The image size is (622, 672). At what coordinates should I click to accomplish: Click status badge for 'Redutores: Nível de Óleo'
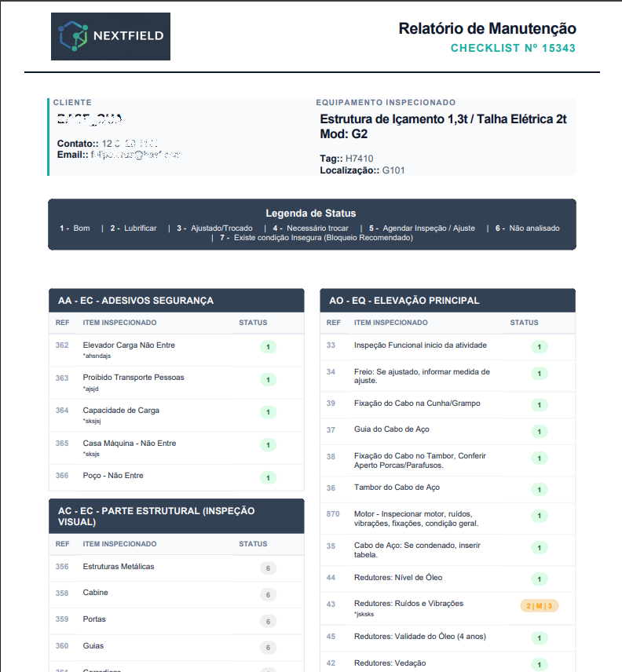540,579
